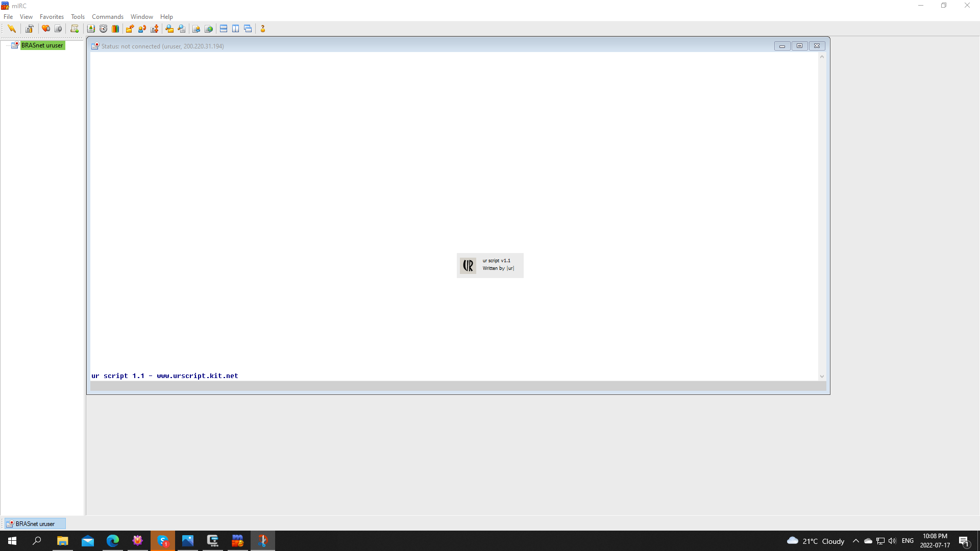980x551 pixels.
Task: Open Options with the hammer icon
Action: click(x=30, y=29)
